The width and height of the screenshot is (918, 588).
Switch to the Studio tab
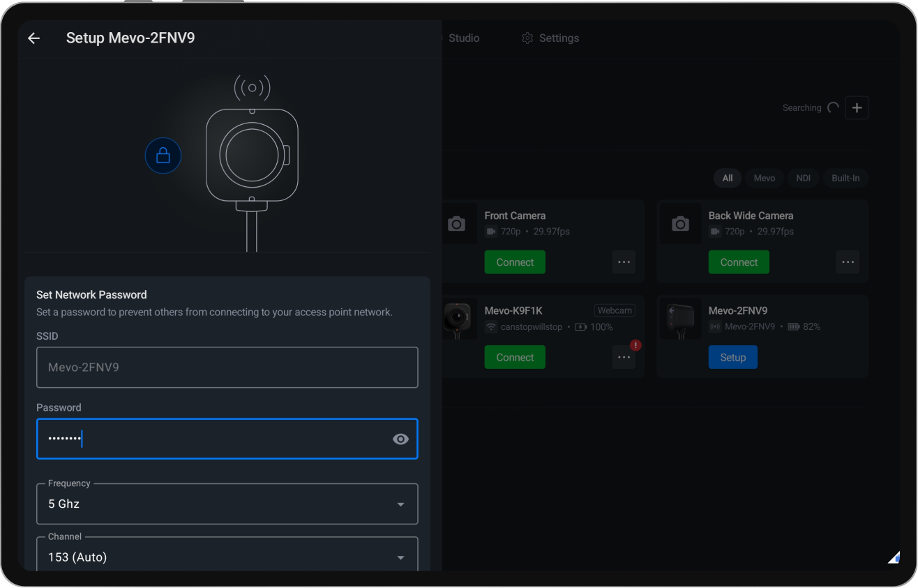(x=464, y=38)
